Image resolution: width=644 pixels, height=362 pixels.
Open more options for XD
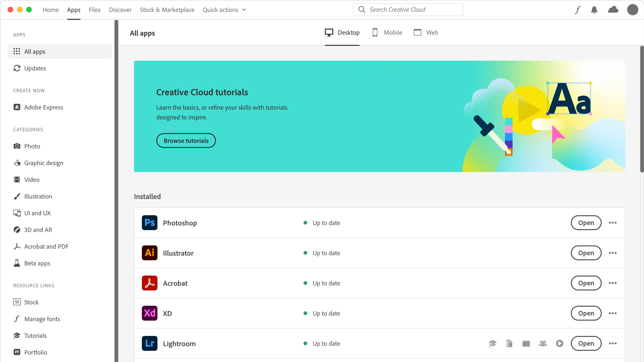coord(613,313)
